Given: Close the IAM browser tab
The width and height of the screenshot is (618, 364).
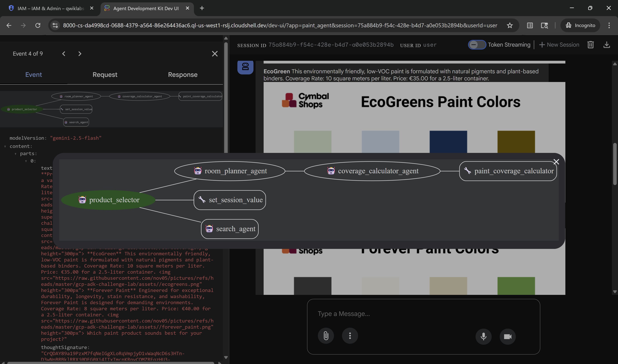Looking at the screenshot, I should pos(92,8).
